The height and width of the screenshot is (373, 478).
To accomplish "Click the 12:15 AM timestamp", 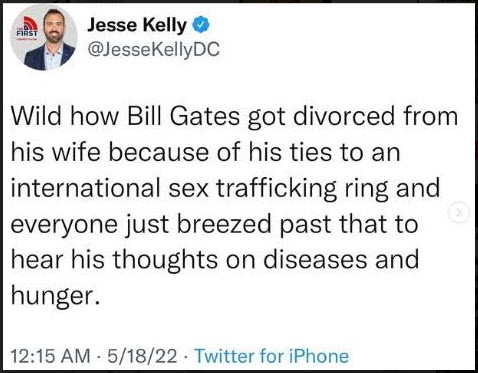I will point(50,356).
